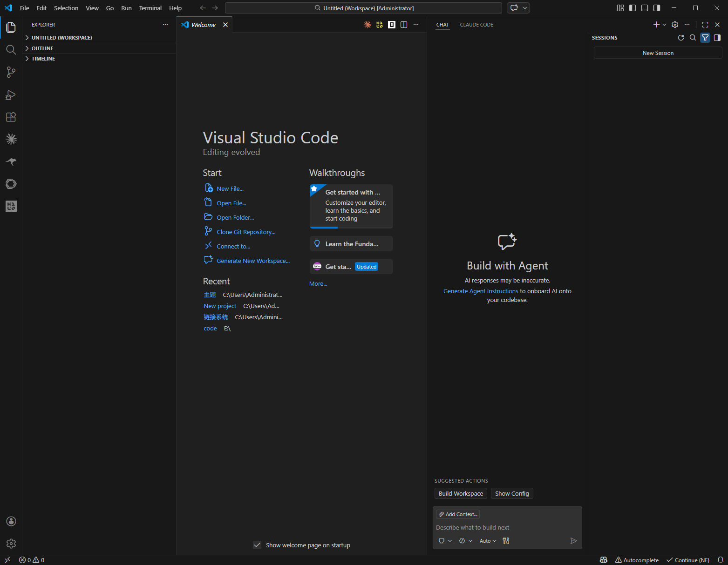This screenshot has height=565, width=728.
Task: Toggle Sessions sidebar layout button
Action: point(717,38)
